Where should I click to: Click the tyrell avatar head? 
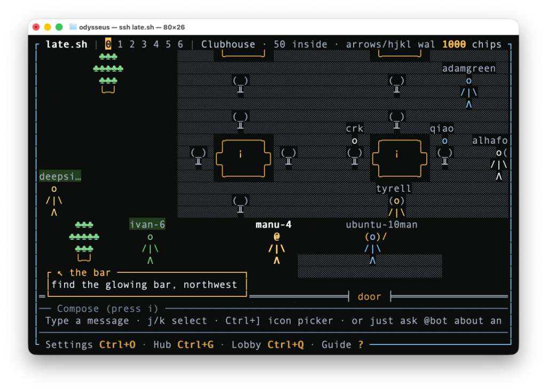(397, 201)
